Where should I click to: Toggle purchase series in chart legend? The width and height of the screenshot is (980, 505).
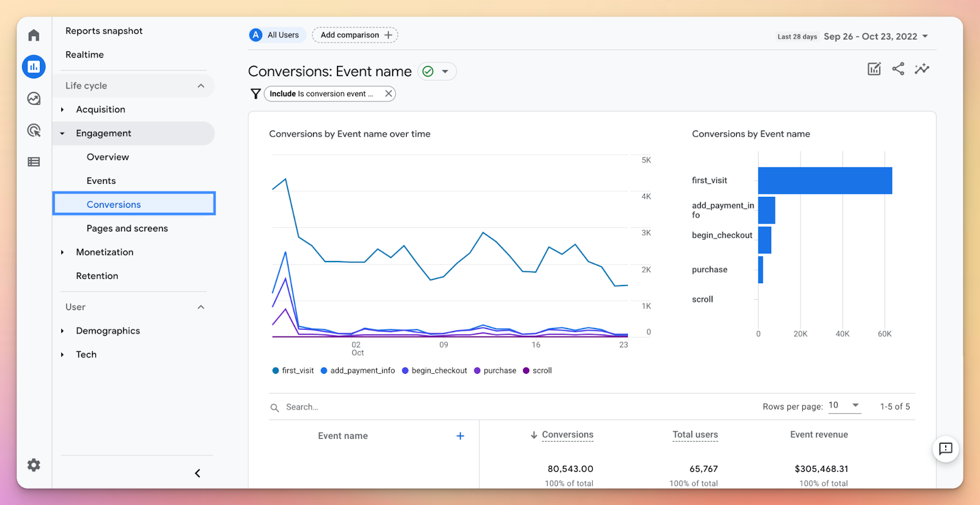(x=495, y=371)
